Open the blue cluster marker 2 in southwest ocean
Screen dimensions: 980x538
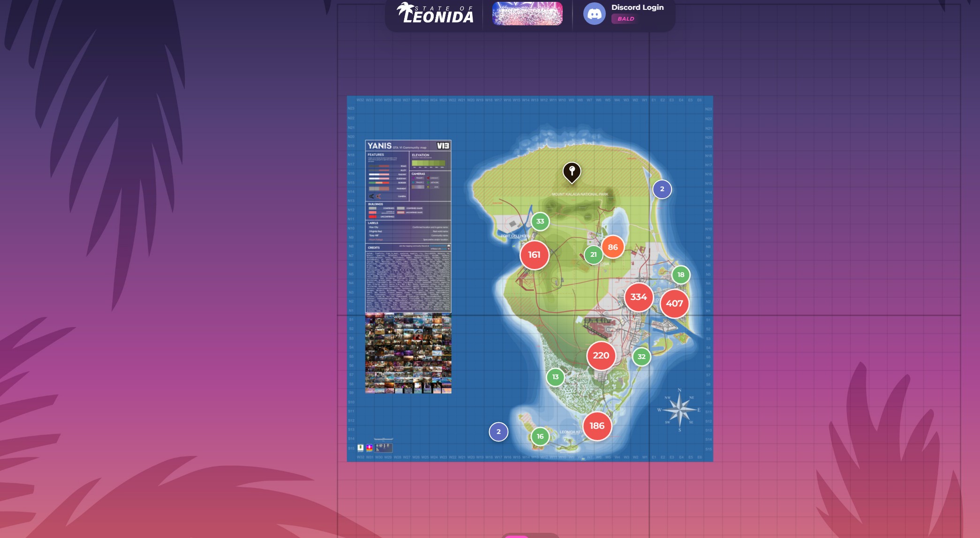(498, 432)
